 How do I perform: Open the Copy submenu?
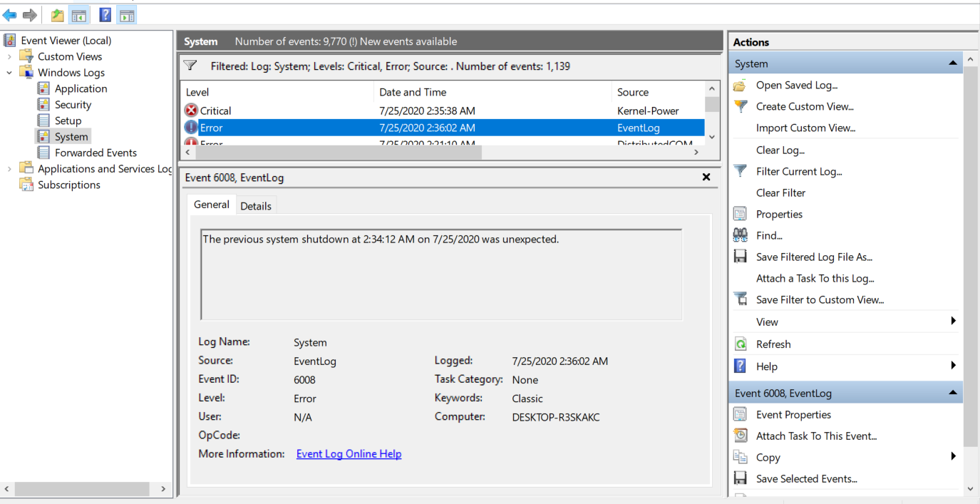847,457
